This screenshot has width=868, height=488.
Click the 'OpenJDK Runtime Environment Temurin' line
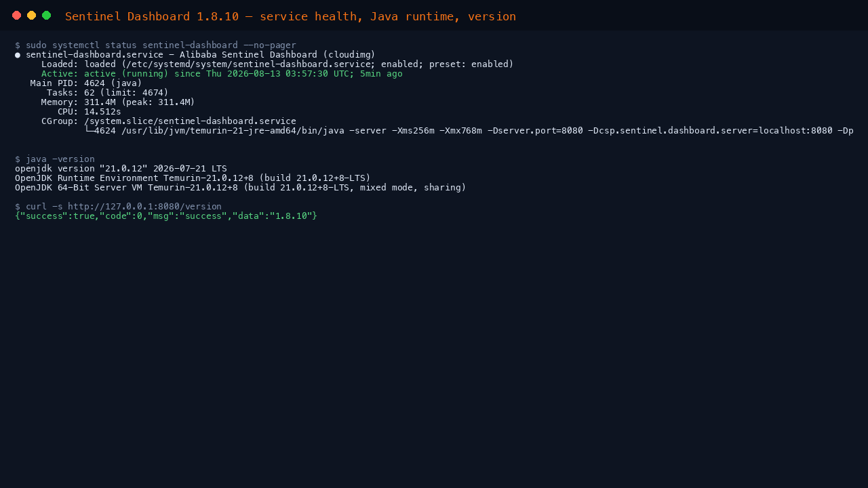pyautogui.click(x=193, y=178)
